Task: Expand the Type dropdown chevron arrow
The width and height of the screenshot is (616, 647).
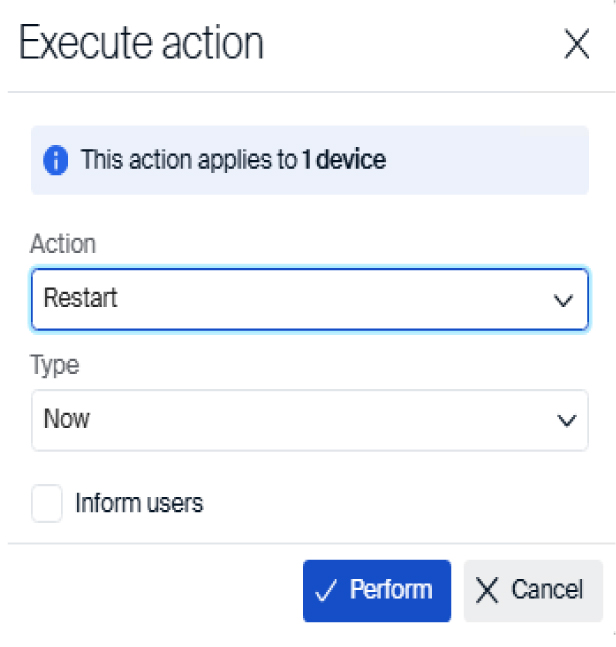Action: point(565,420)
